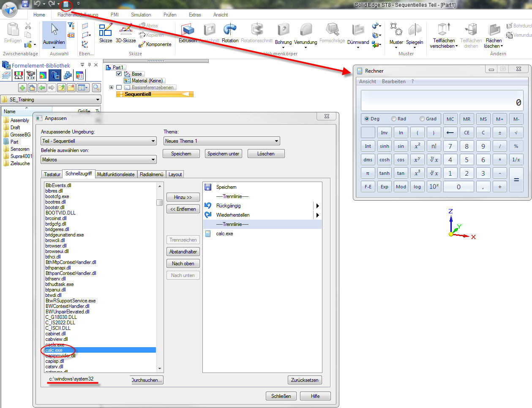Click the Schließen button
Image resolution: width=532 pixels, height=408 pixels.
[x=281, y=396]
